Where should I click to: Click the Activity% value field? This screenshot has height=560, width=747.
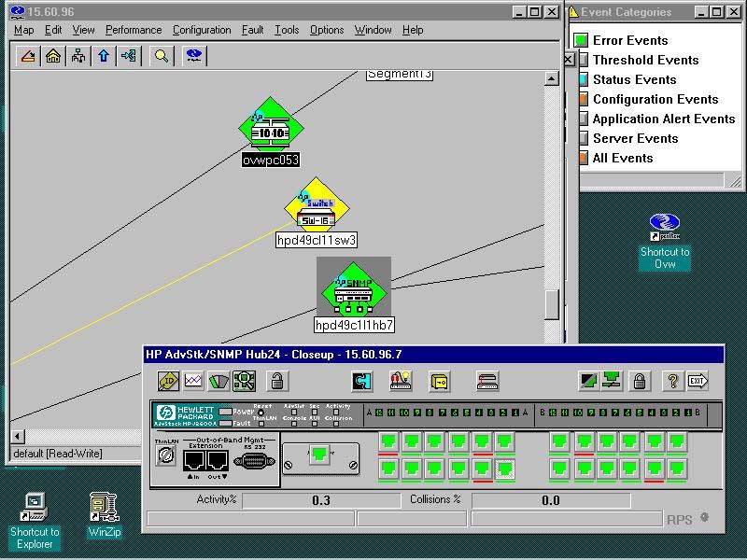point(321,500)
